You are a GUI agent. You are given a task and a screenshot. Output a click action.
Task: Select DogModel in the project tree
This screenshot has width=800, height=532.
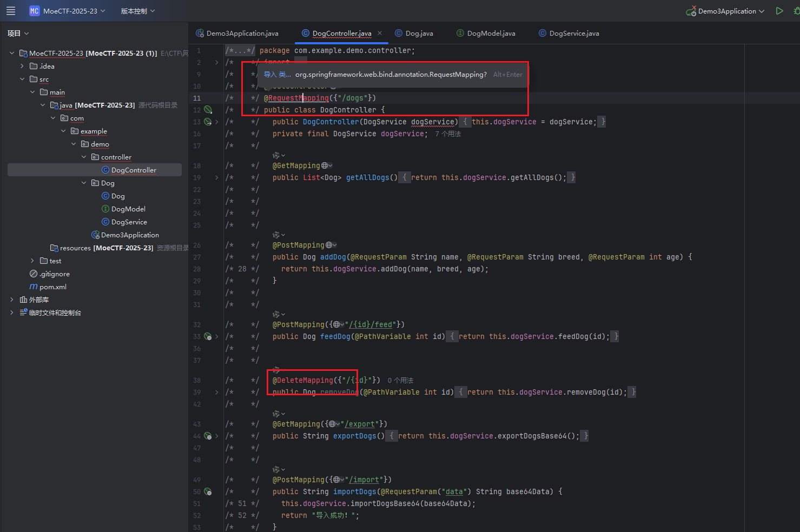pos(128,209)
